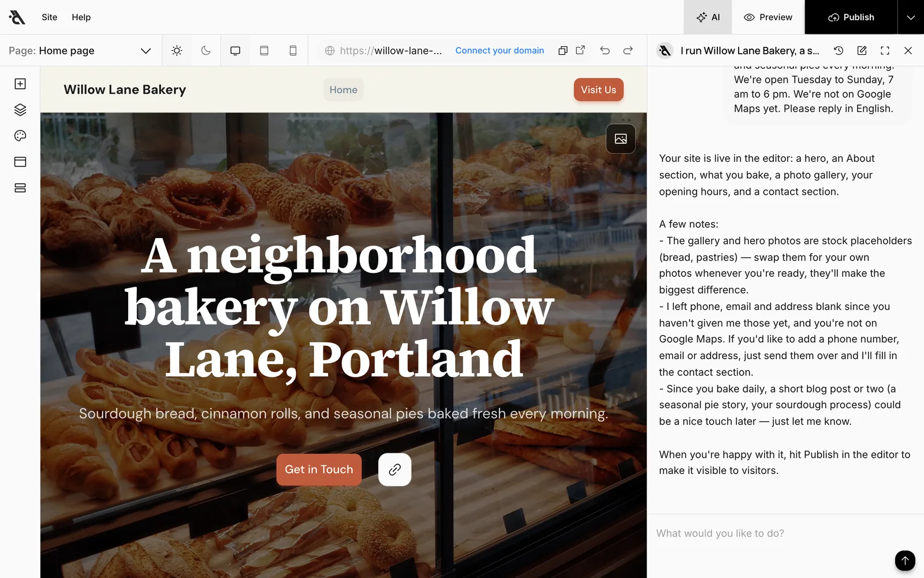Open site in new tab icon

click(x=580, y=50)
